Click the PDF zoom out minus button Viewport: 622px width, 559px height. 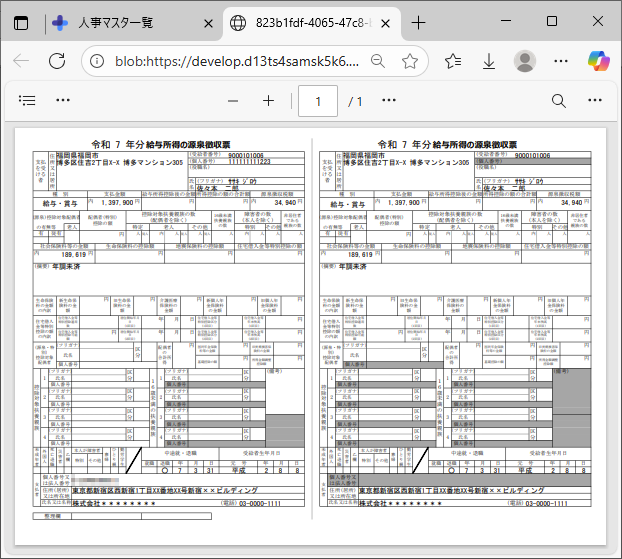point(233,101)
